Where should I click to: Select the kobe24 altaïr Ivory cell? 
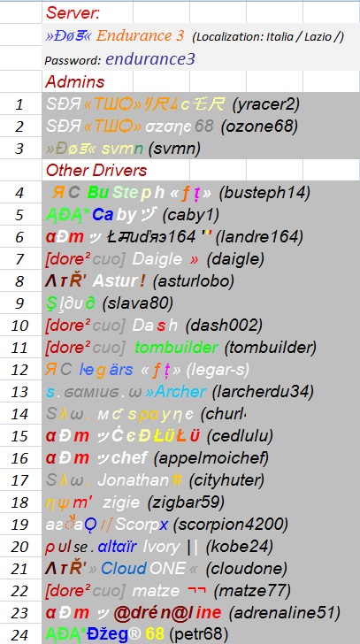point(201,547)
